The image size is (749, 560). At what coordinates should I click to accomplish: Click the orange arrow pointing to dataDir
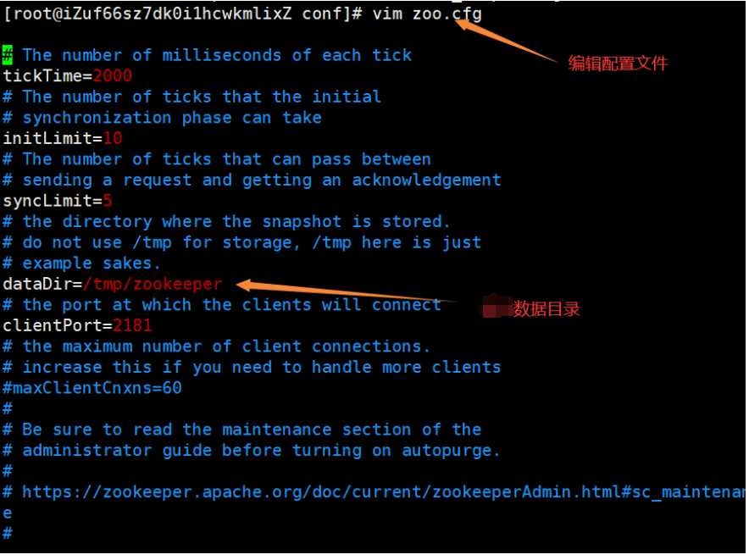click(x=345, y=291)
